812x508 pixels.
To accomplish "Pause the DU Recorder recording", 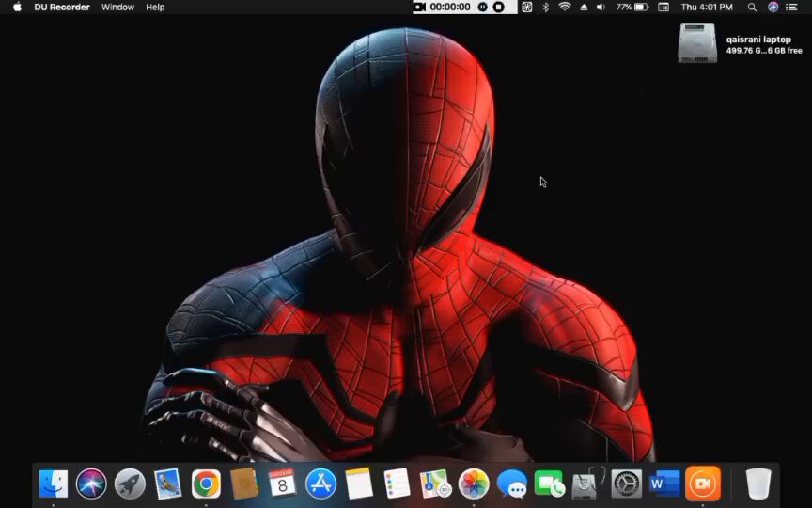I will click(x=483, y=8).
